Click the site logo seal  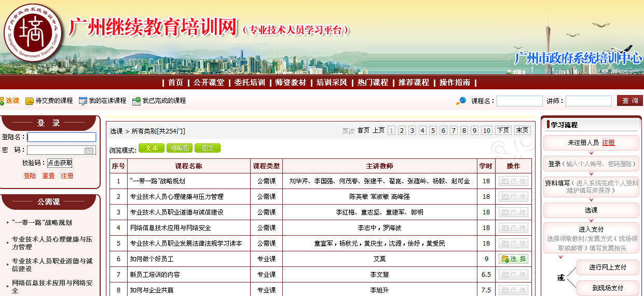pyautogui.click(x=33, y=32)
